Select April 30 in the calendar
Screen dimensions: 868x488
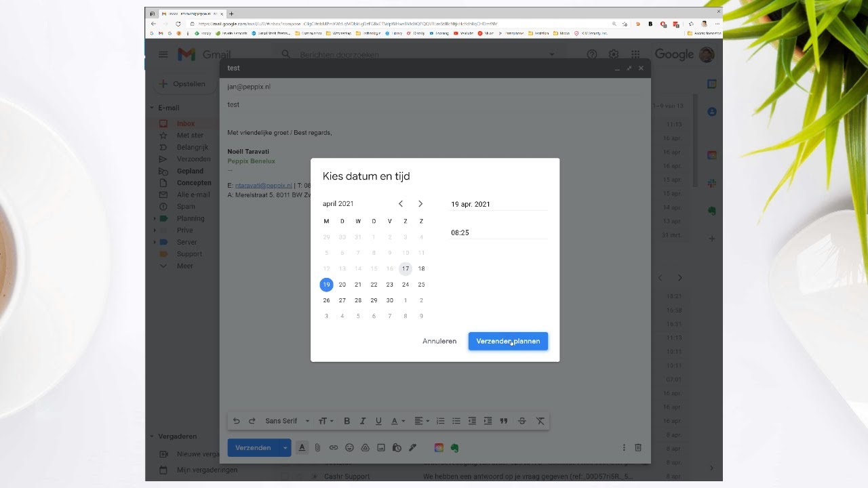point(390,300)
